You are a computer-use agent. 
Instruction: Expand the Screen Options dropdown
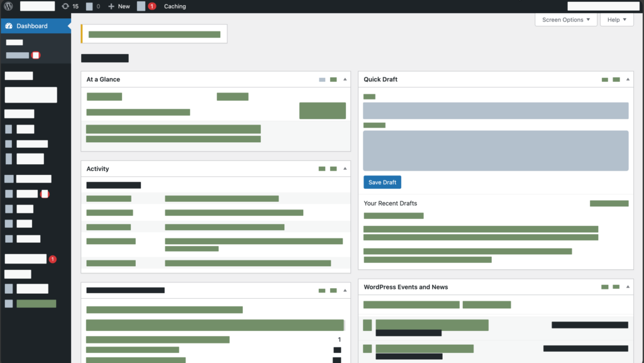click(566, 20)
